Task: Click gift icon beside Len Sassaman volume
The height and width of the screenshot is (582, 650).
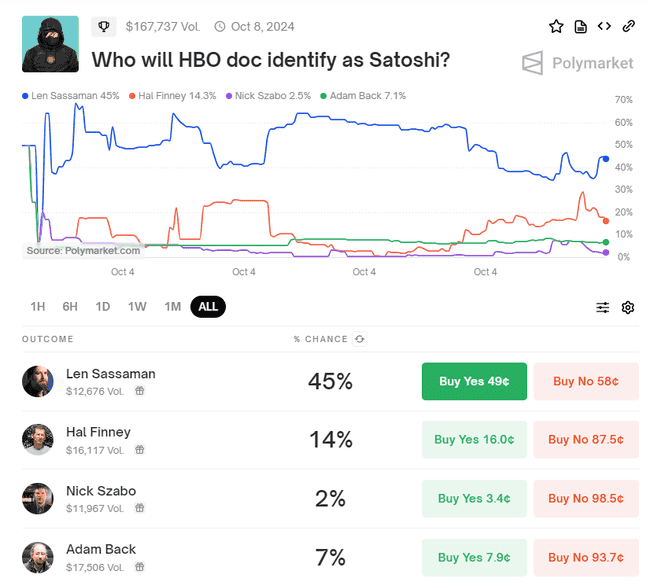Action: point(140,391)
